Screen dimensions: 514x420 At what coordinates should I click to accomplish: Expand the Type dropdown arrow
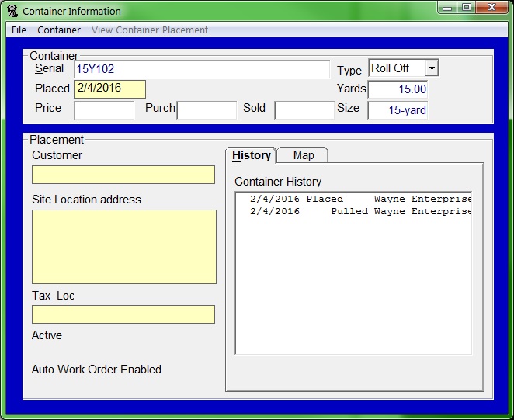pyautogui.click(x=432, y=68)
